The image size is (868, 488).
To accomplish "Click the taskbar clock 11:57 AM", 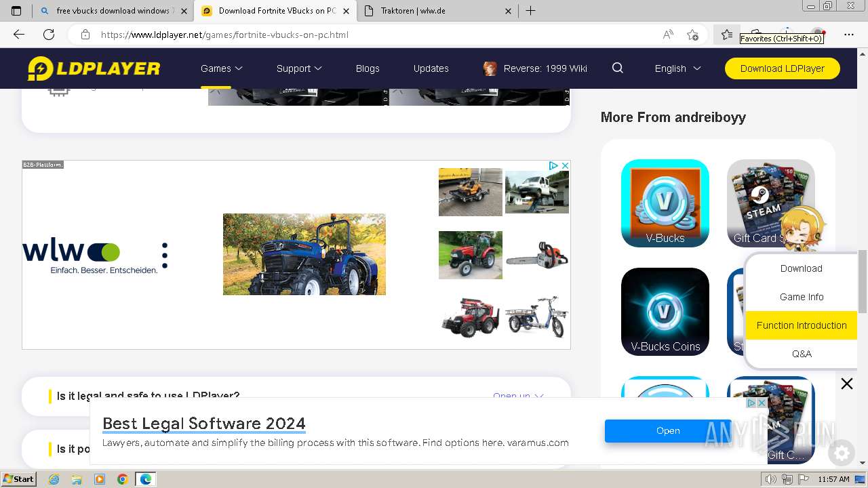I will coord(833,479).
